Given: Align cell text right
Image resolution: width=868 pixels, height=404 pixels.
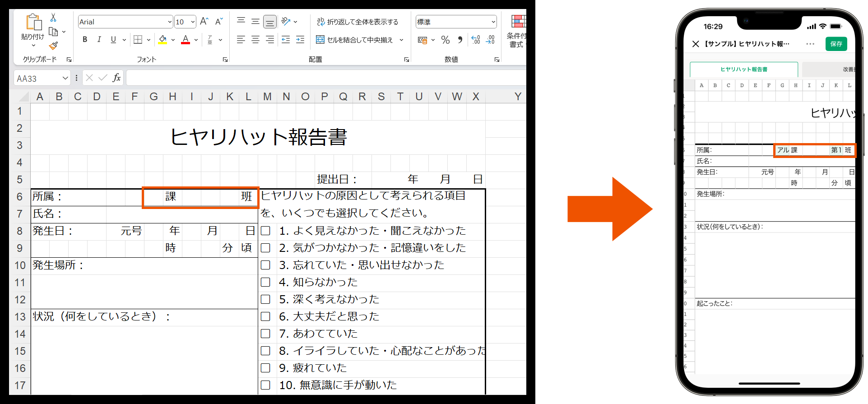Looking at the screenshot, I should coord(270,40).
